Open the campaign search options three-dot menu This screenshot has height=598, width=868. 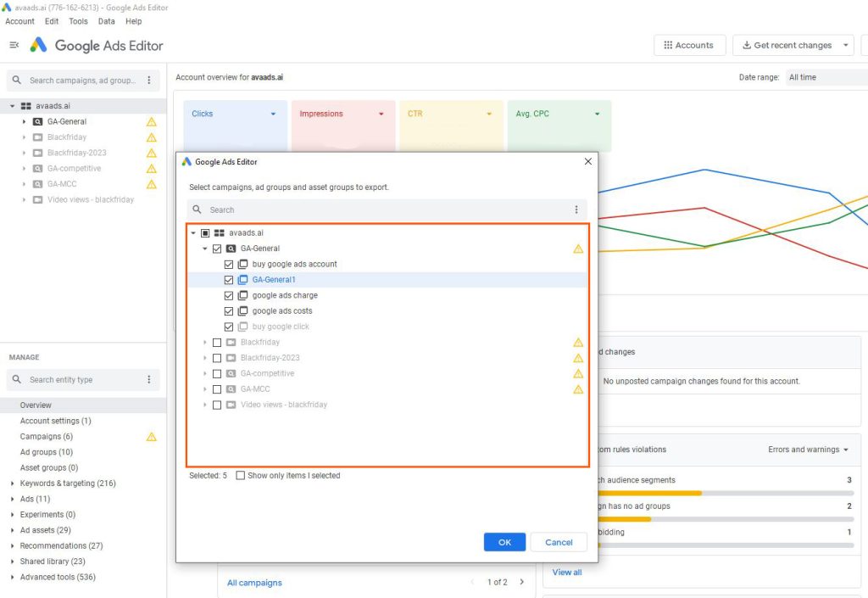(x=149, y=81)
